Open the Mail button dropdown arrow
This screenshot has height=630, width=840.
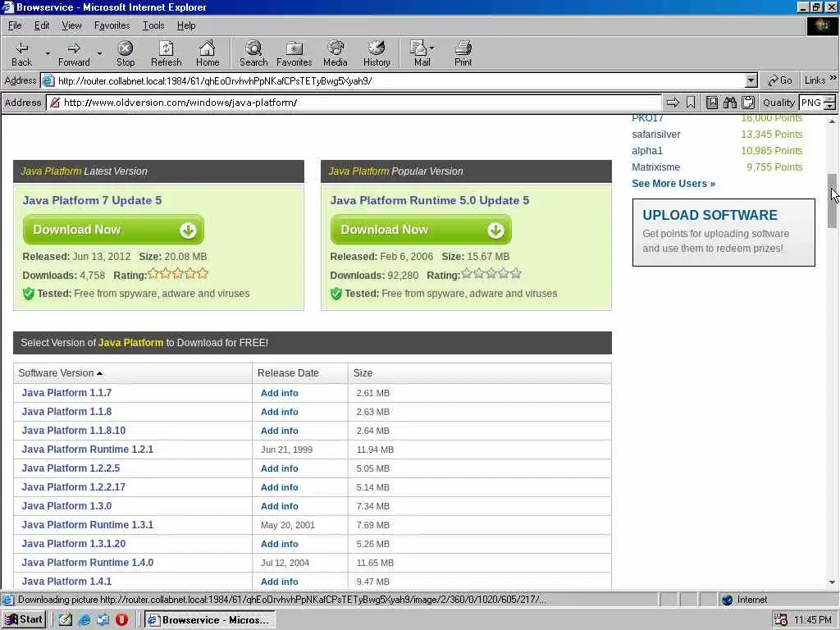(x=431, y=48)
